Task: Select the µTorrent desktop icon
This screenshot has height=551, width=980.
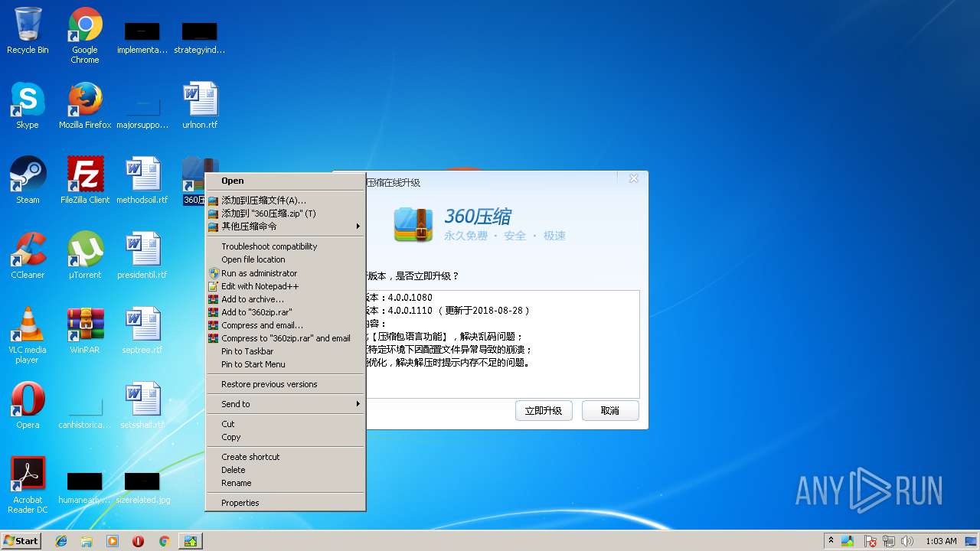Action: 85,256
